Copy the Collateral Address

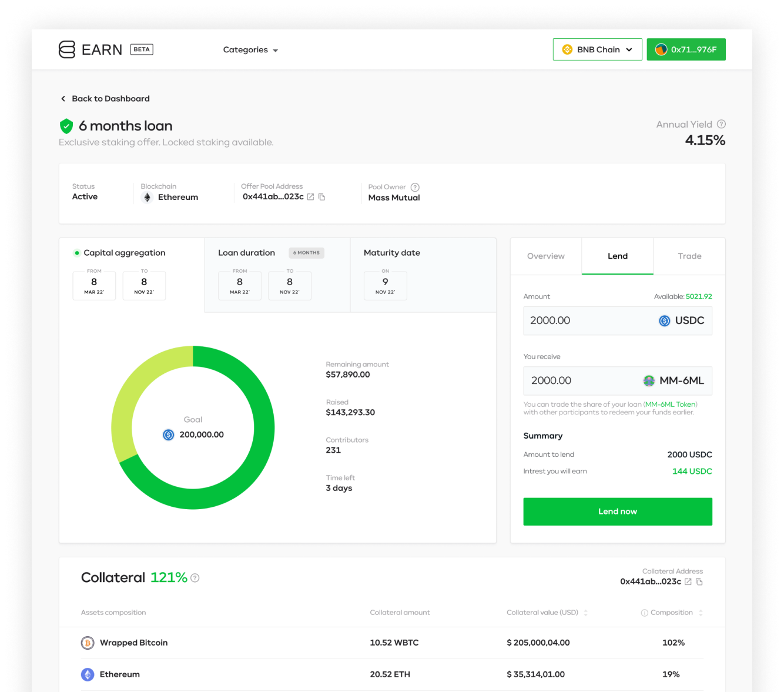(x=699, y=581)
